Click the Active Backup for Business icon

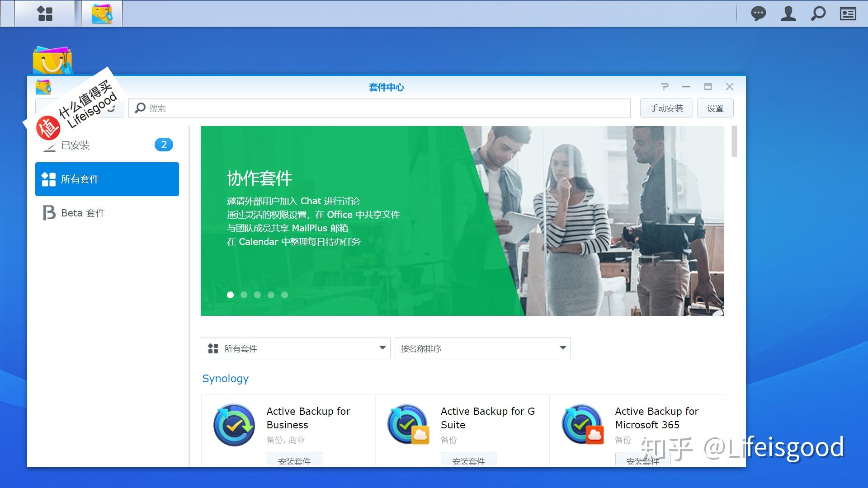234,425
